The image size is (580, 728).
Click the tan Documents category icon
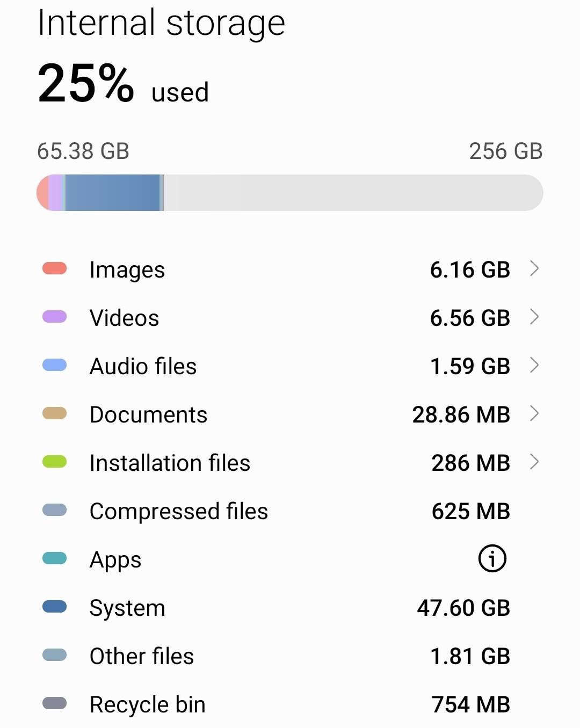[54, 413]
